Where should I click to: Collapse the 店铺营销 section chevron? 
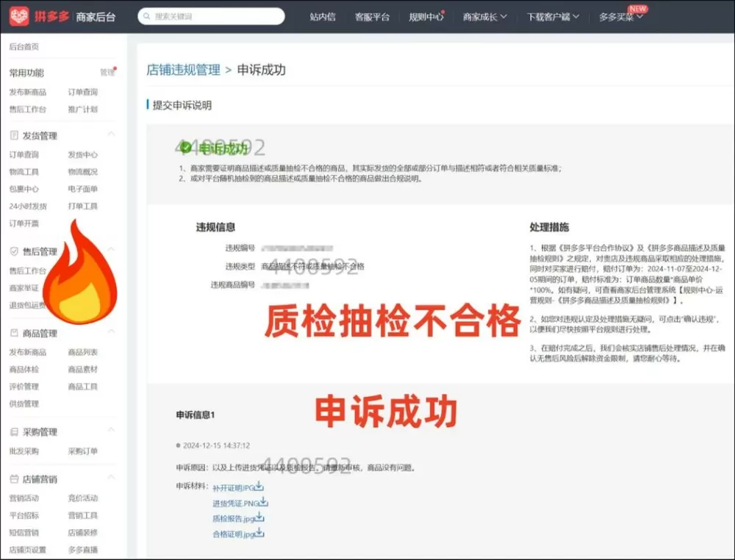111,478
